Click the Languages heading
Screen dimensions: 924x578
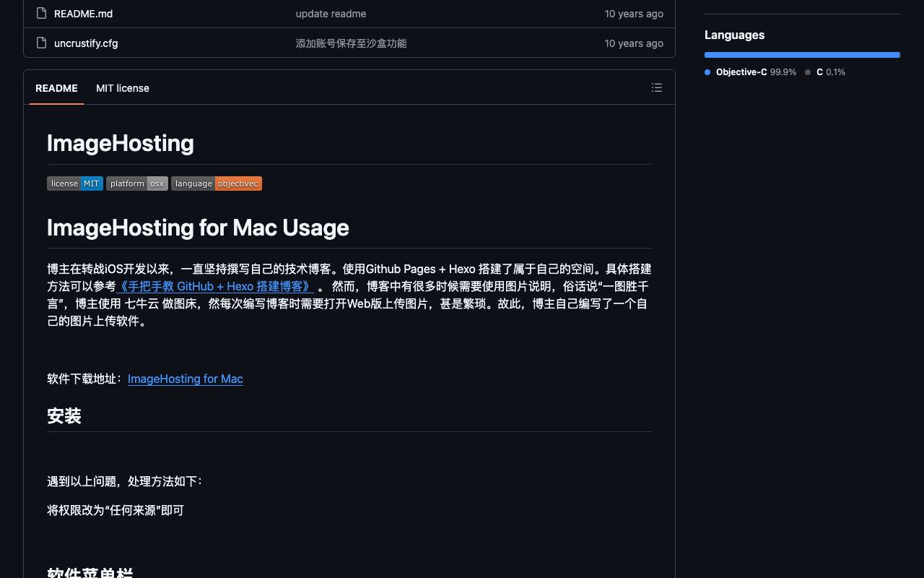734,35
